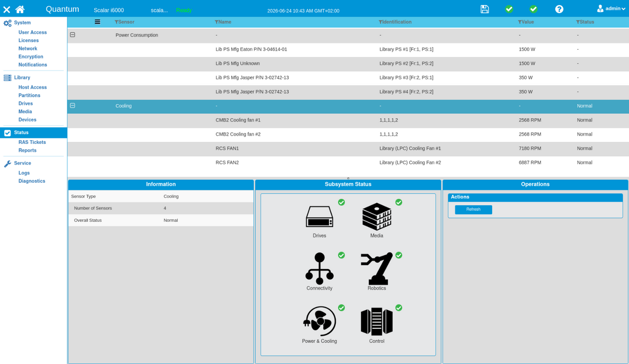The image size is (629, 364).
Task: Click the second green checkmark status icon
Action: pos(533,9)
